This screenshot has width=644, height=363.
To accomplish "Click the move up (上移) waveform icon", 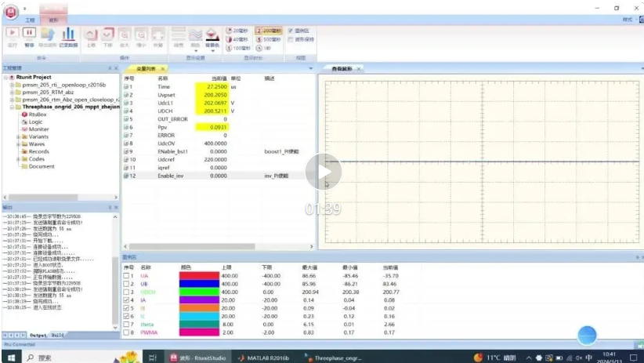I will (90, 34).
